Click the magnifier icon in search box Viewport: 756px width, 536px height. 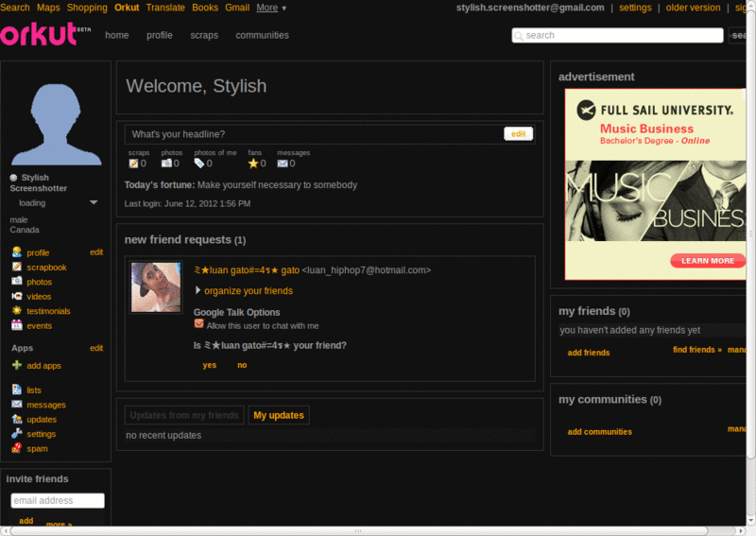(519, 36)
